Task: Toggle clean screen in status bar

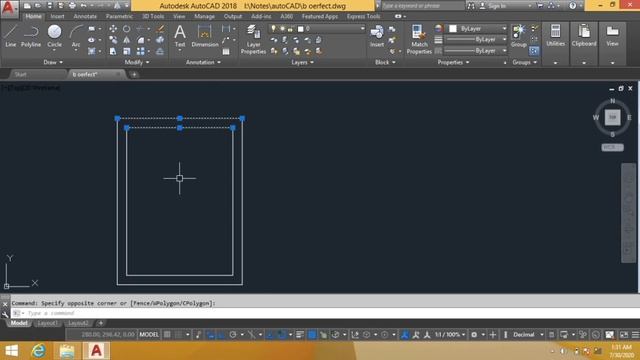Action: click(x=624, y=335)
